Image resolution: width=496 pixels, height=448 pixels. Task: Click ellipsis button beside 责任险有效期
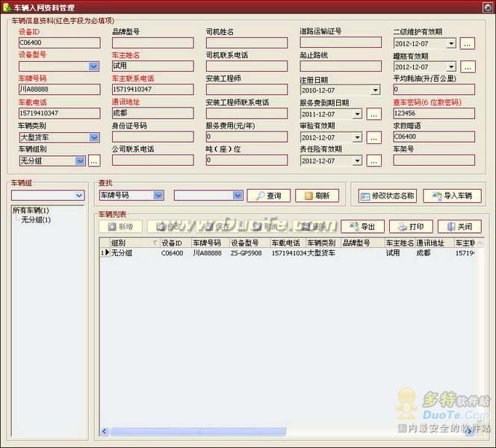click(374, 161)
